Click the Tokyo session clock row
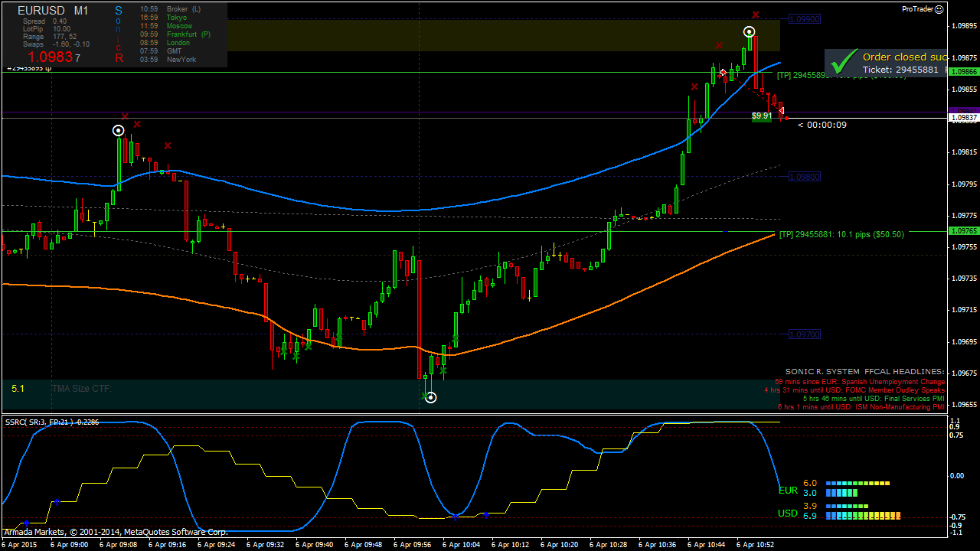The width and height of the screenshot is (980, 551). tap(164, 18)
